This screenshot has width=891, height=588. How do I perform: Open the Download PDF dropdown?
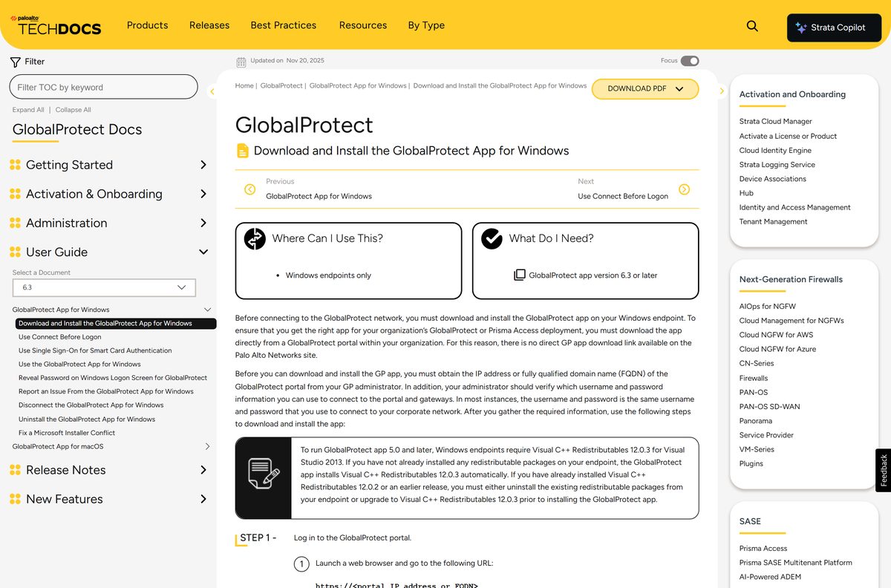(x=645, y=89)
